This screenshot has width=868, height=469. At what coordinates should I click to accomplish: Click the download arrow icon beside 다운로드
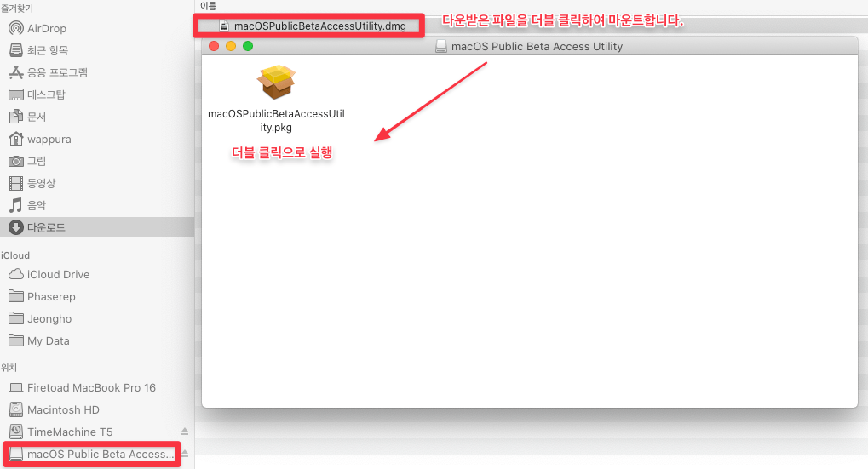16,227
